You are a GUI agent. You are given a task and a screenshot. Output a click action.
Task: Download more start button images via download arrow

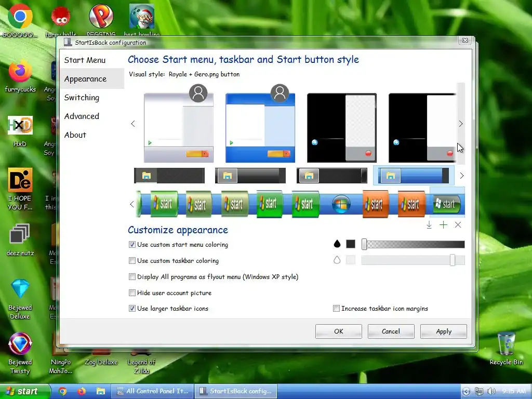click(x=429, y=224)
